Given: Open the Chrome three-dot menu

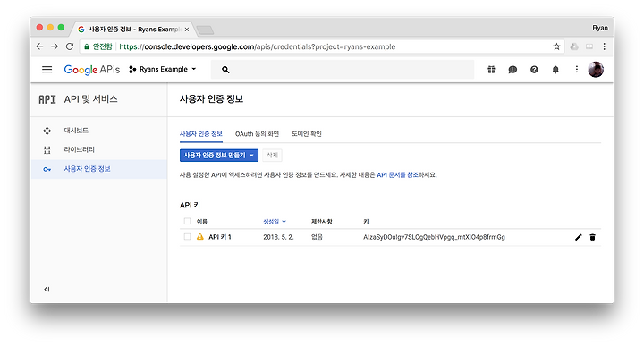Looking at the screenshot, I should coord(604,46).
